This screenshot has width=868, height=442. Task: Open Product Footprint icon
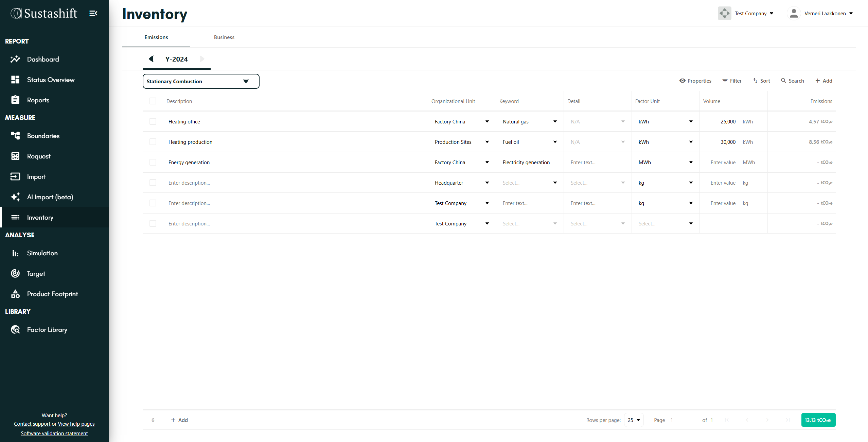click(x=15, y=294)
